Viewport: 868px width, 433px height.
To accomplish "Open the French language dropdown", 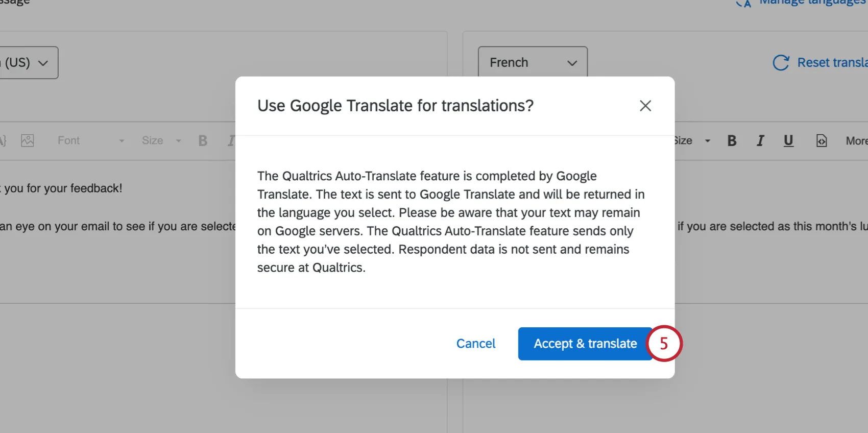I will 533,62.
